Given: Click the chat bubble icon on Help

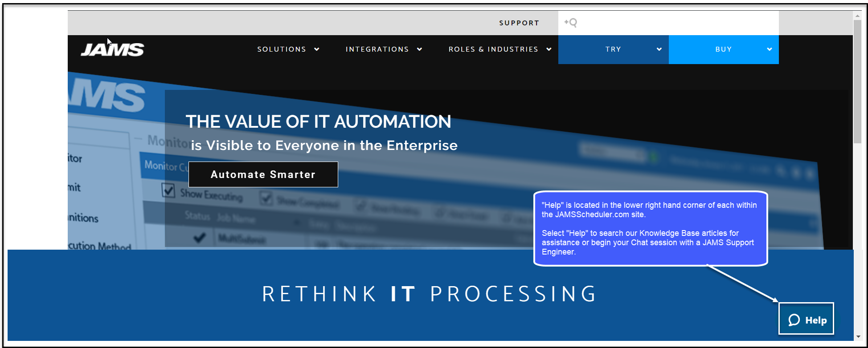Looking at the screenshot, I should [794, 320].
